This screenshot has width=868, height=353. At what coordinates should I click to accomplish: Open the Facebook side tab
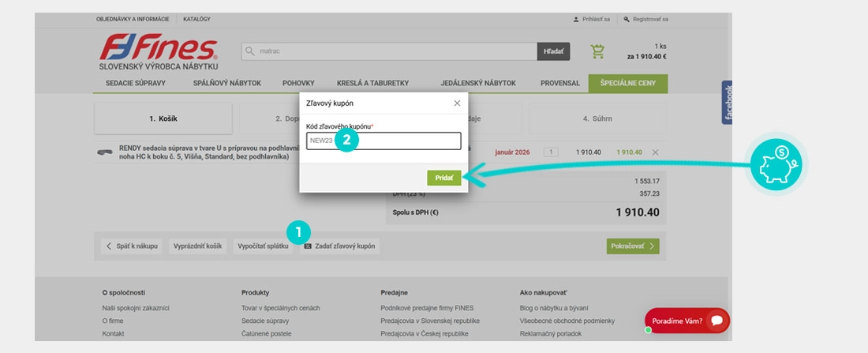[728, 102]
